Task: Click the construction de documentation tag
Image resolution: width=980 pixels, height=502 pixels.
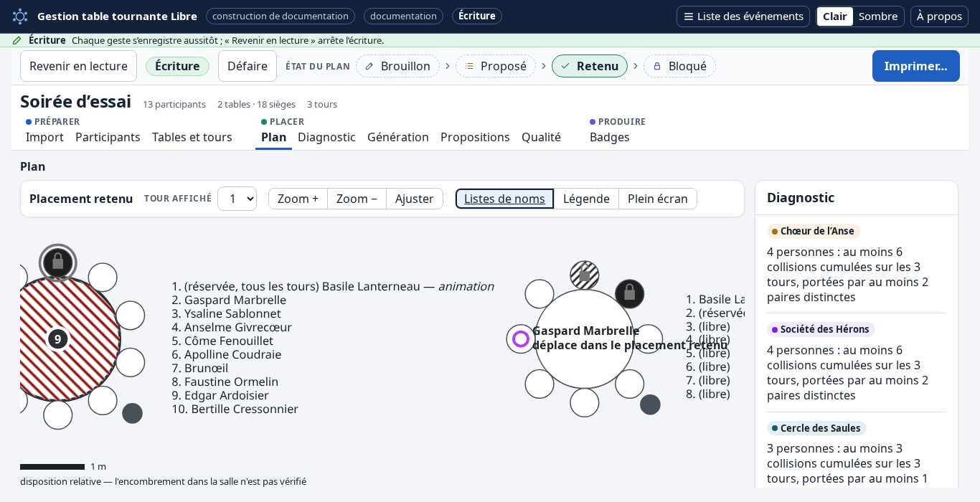Action: tap(281, 16)
